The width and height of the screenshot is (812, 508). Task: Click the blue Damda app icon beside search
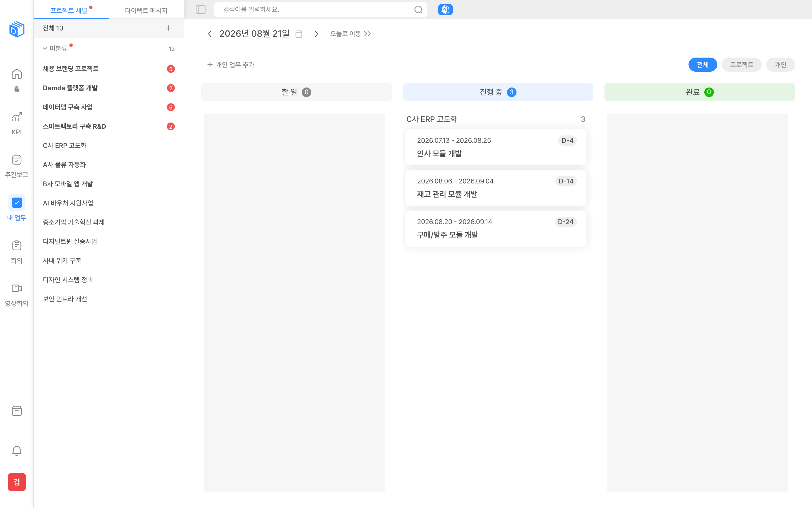click(x=445, y=9)
